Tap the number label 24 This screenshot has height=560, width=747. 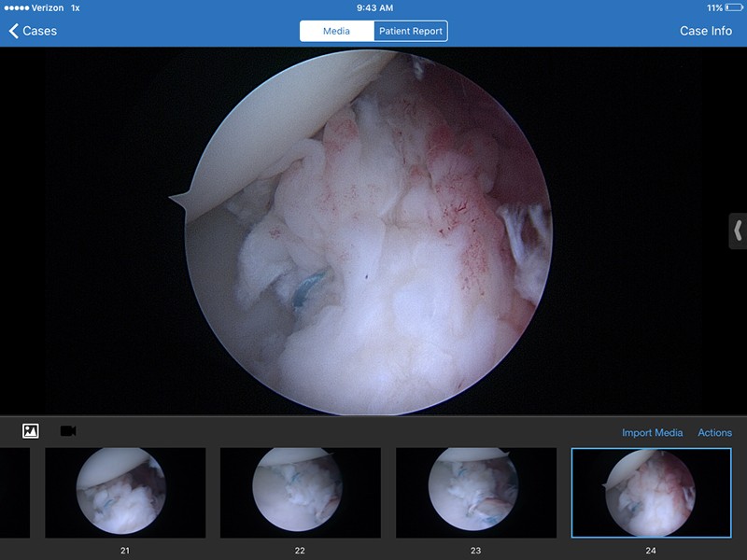651,551
